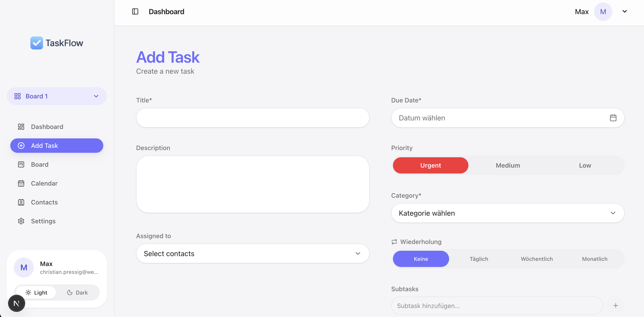Open Contacts in sidebar
This screenshot has height=317, width=644.
click(57, 202)
